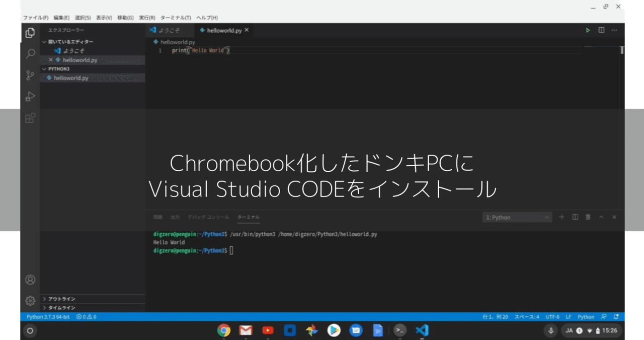Open the Extensions view
The height and width of the screenshot is (340, 644).
click(30, 117)
